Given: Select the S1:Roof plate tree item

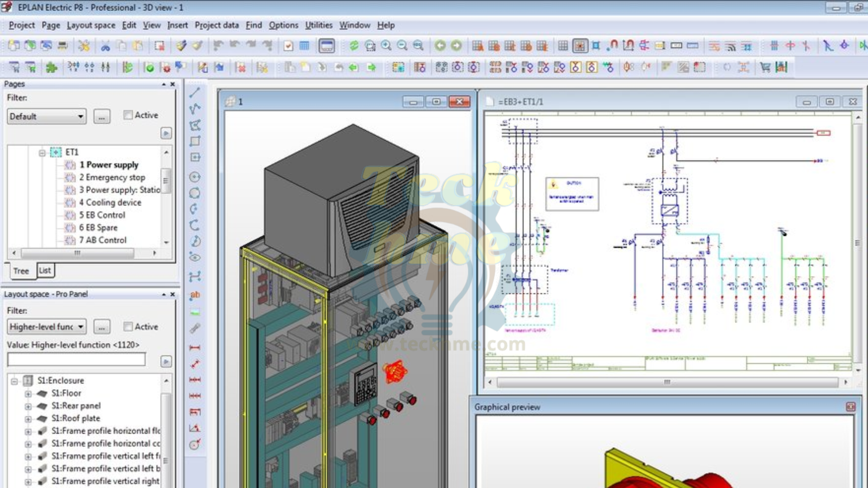Looking at the screenshot, I should [76, 419].
